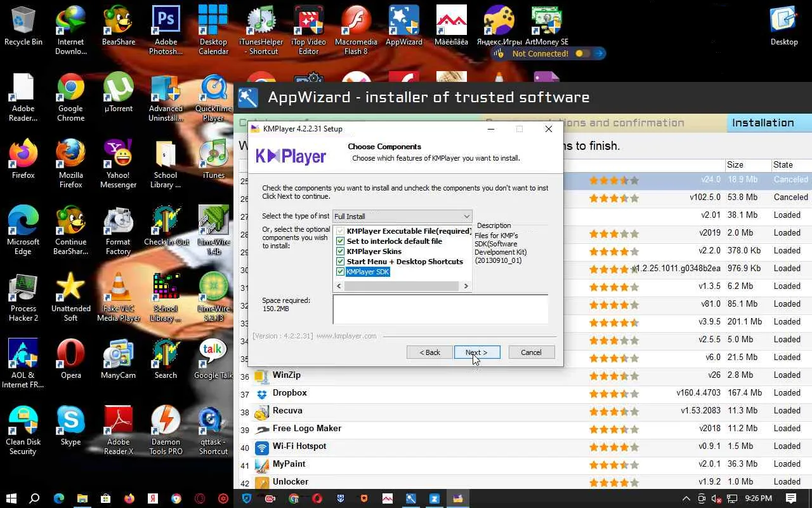The height and width of the screenshot is (508, 812).
Task: Select the Unattended Soft star icon
Action: coord(70,297)
